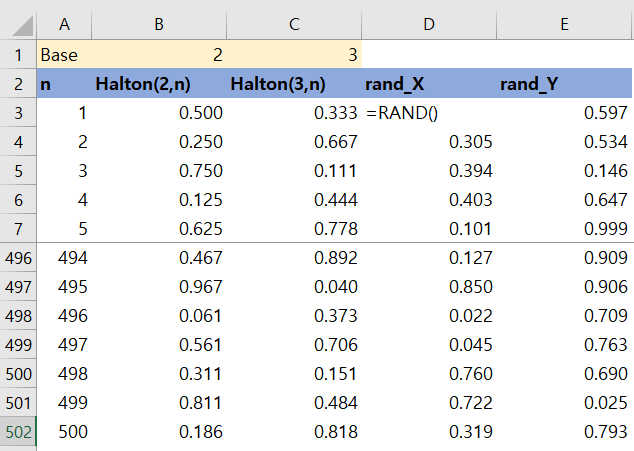The image size is (634, 451).
Task: Click cell with value 0.892
Action: tap(294, 258)
